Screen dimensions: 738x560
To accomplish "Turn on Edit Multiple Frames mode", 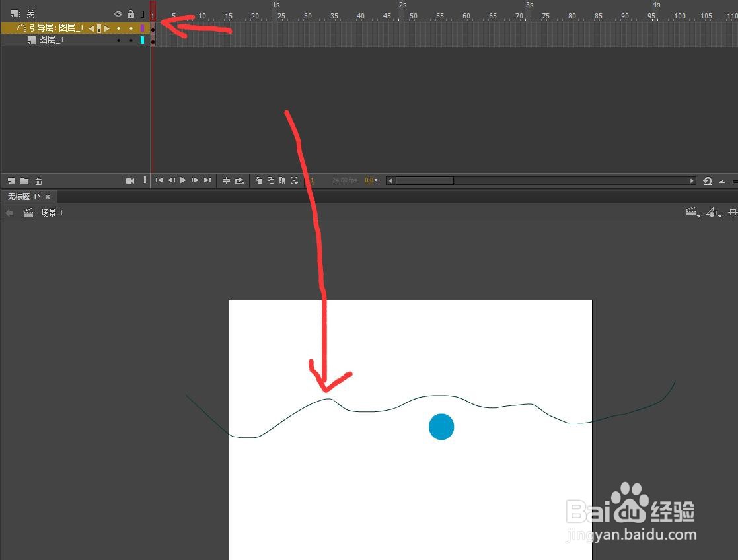I will tap(281, 180).
